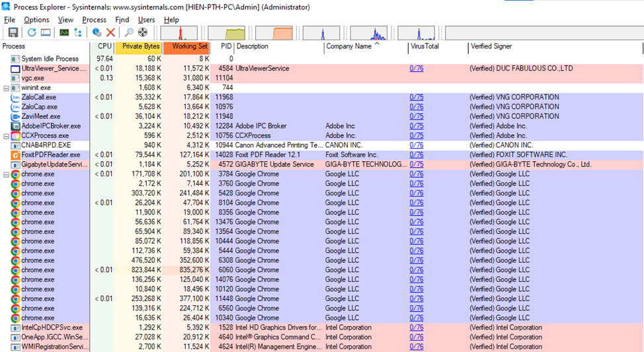The image size is (644, 352).
Task: Click the description Intel HD Graphics Drivers
Action: pos(278,328)
